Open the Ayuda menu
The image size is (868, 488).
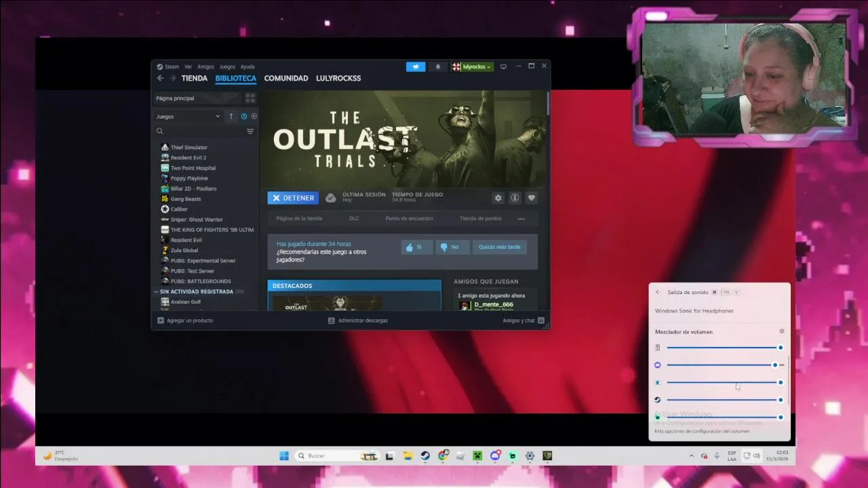tap(248, 66)
